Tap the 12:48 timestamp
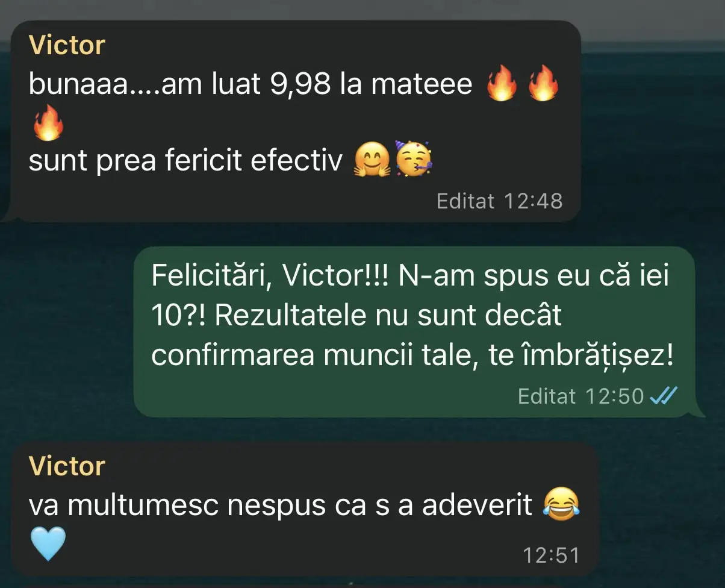The width and height of the screenshot is (725, 588). pyautogui.click(x=533, y=201)
